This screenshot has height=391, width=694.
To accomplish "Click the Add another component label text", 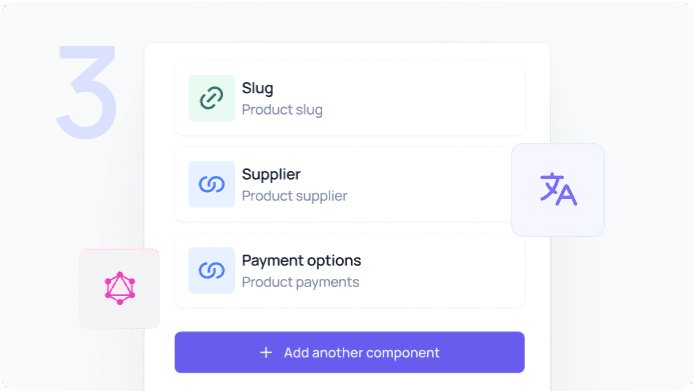I will coord(362,352).
